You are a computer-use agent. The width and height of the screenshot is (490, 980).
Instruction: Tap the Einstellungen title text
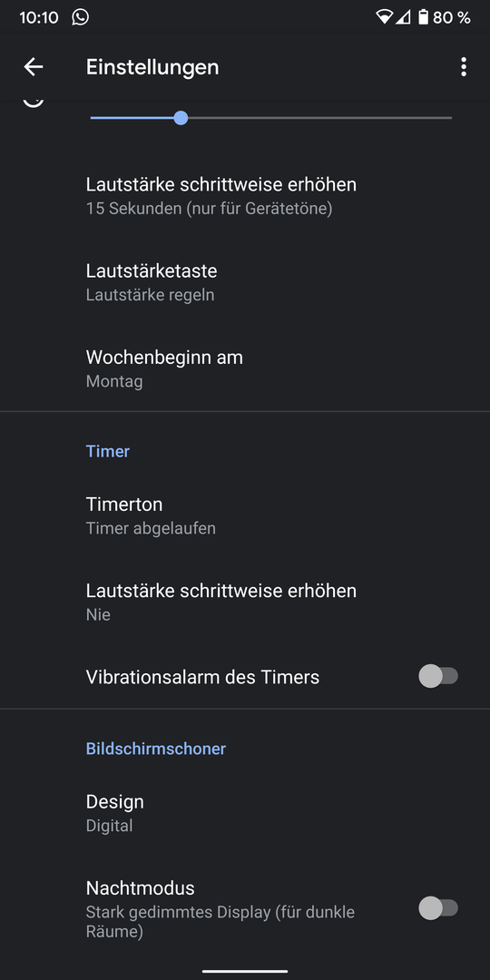[152, 67]
